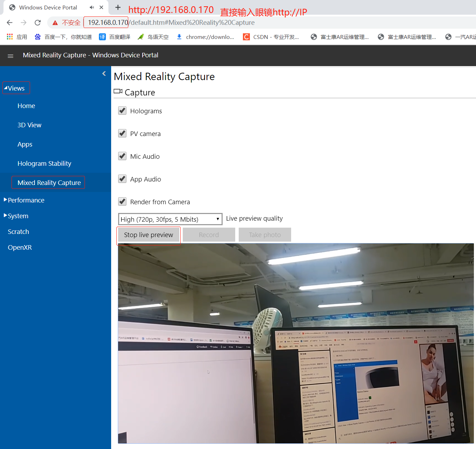Open the live preview quality dropdown
Viewport: 476px width, 449px height.
tap(170, 219)
